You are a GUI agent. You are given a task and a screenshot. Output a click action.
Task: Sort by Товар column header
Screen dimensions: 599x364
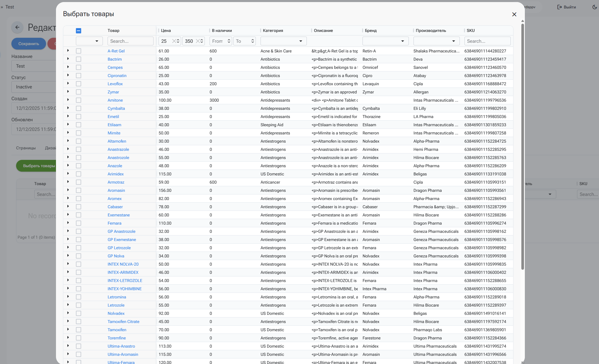113,30
